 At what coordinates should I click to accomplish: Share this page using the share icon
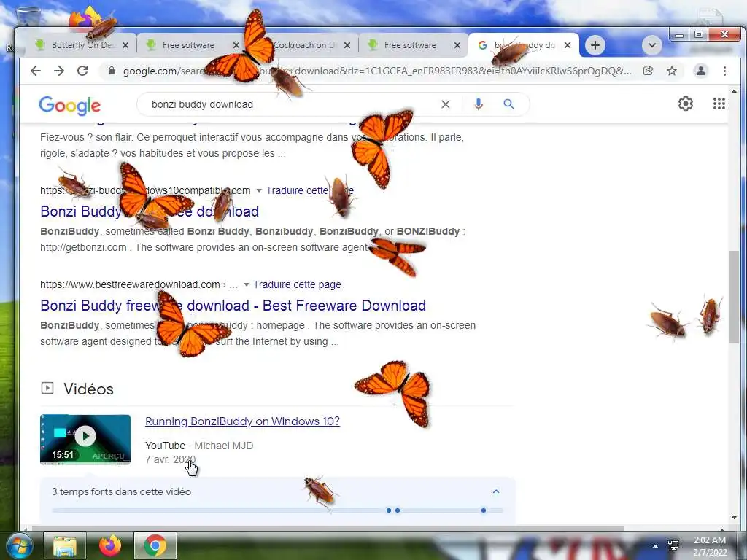648,71
